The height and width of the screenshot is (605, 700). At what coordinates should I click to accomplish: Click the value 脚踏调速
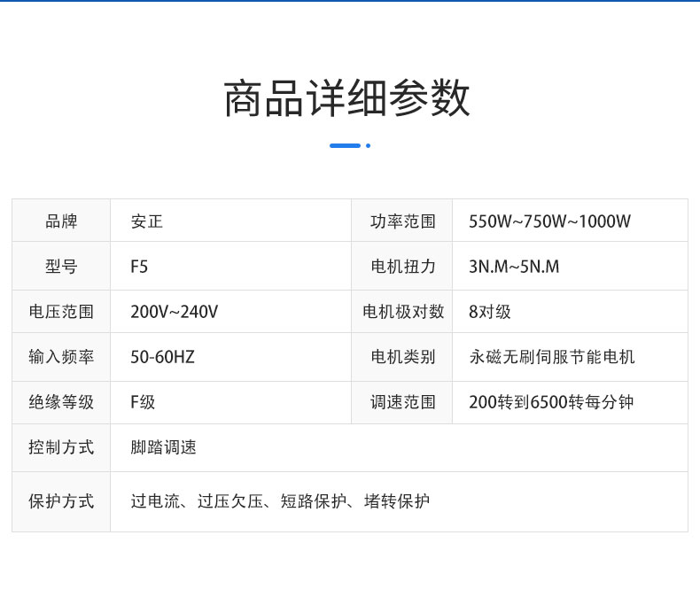pyautogui.click(x=163, y=447)
